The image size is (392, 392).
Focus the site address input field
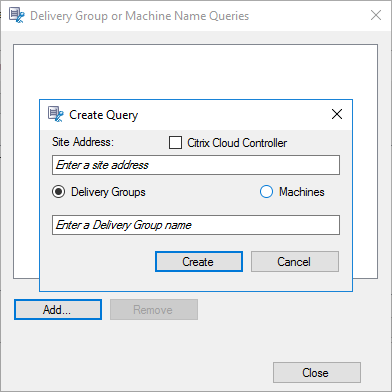point(196,165)
